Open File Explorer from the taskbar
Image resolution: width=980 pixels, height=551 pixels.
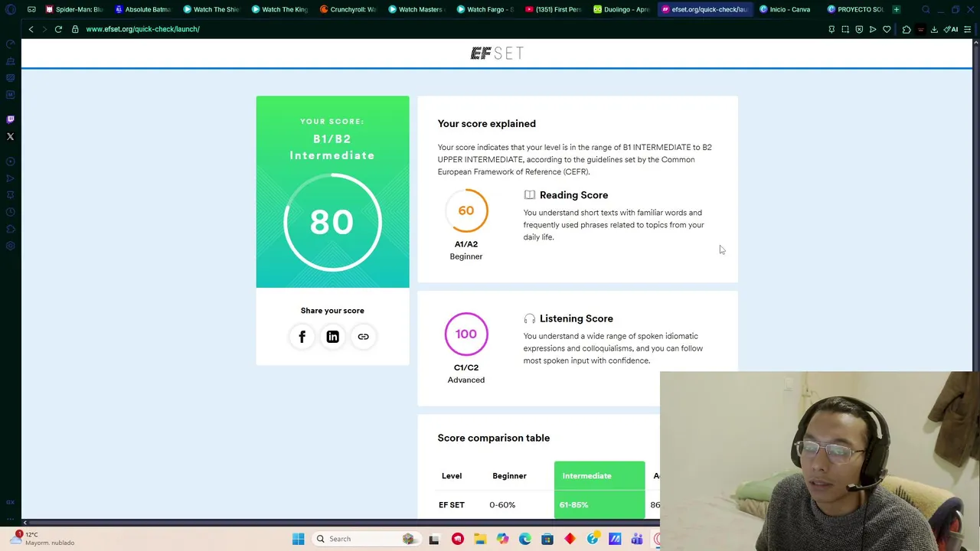pos(480,539)
